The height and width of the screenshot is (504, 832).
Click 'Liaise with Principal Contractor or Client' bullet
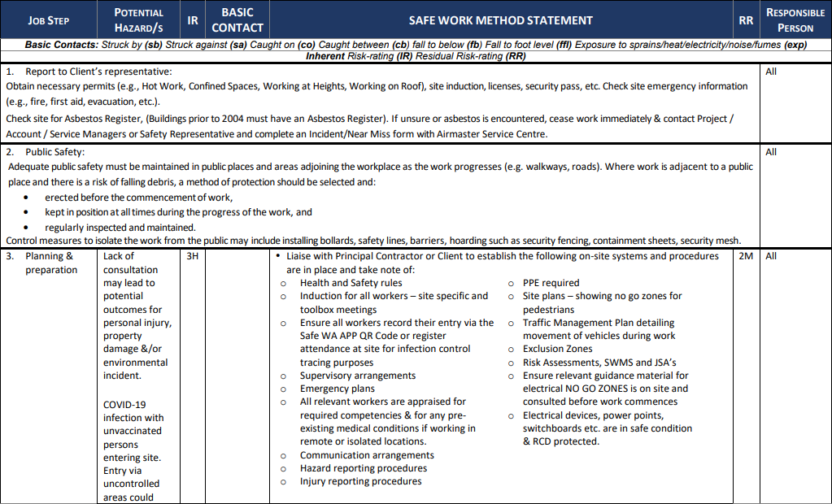(503, 263)
